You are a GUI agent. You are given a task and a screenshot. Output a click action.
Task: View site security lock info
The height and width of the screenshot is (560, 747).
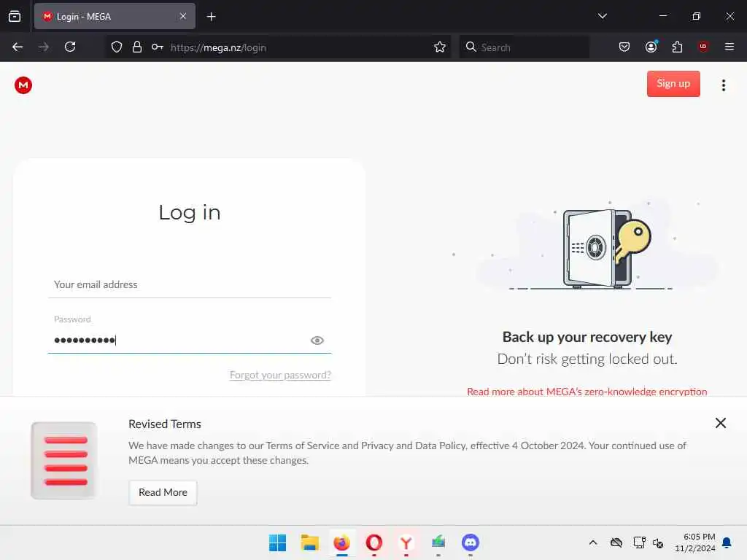click(136, 47)
